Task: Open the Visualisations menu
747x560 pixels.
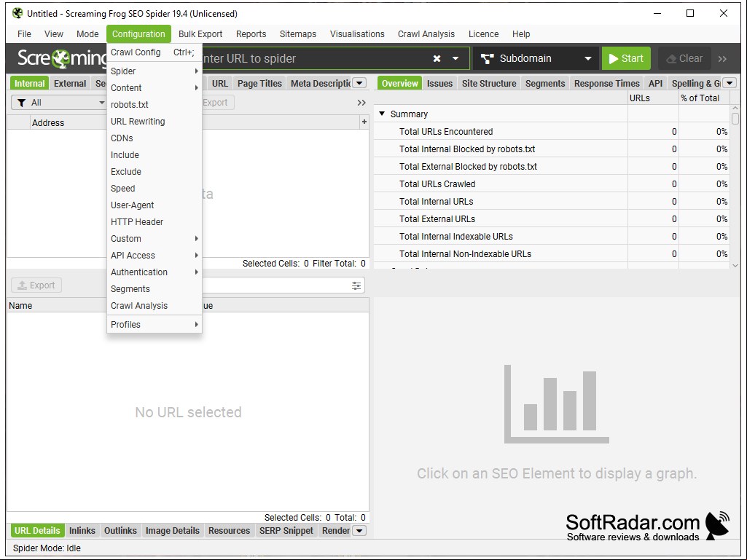Action: 357,33
